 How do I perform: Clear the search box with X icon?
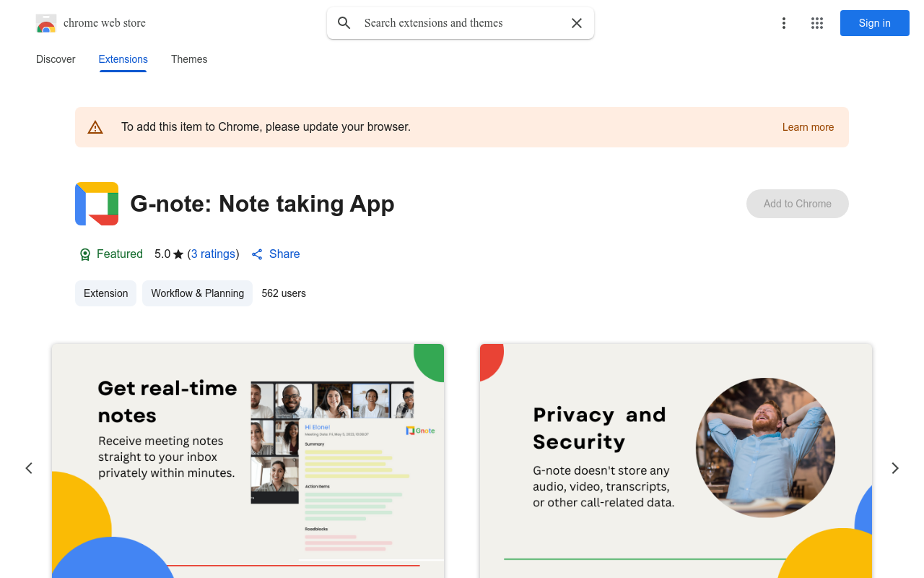[577, 23]
